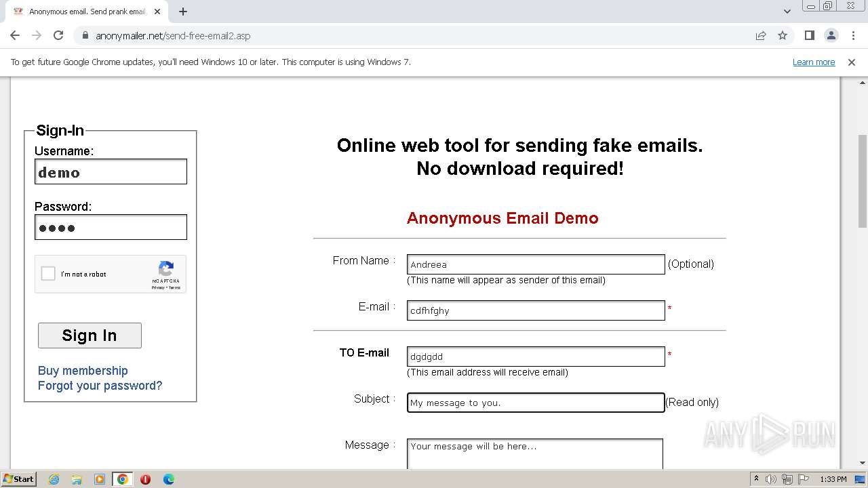Viewport: 868px width, 488px height.
Task: Click the Sign In button
Action: pos(90,335)
